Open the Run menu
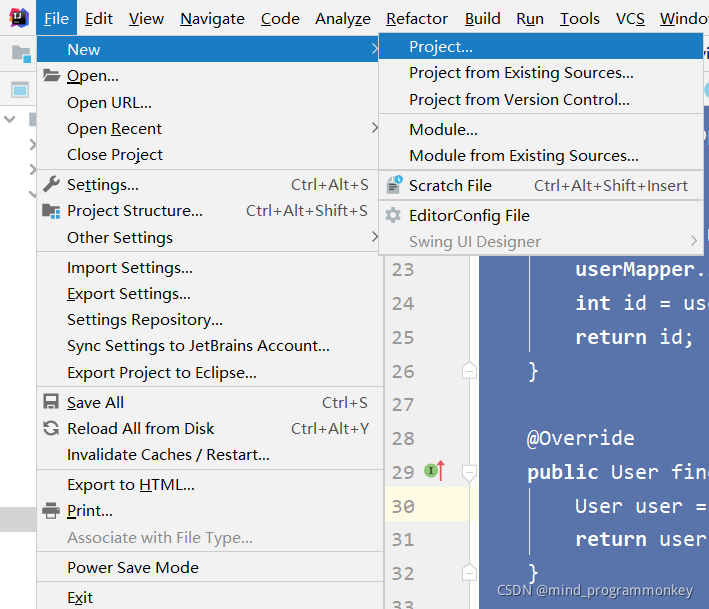The height and width of the screenshot is (609, 709). click(530, 19)
